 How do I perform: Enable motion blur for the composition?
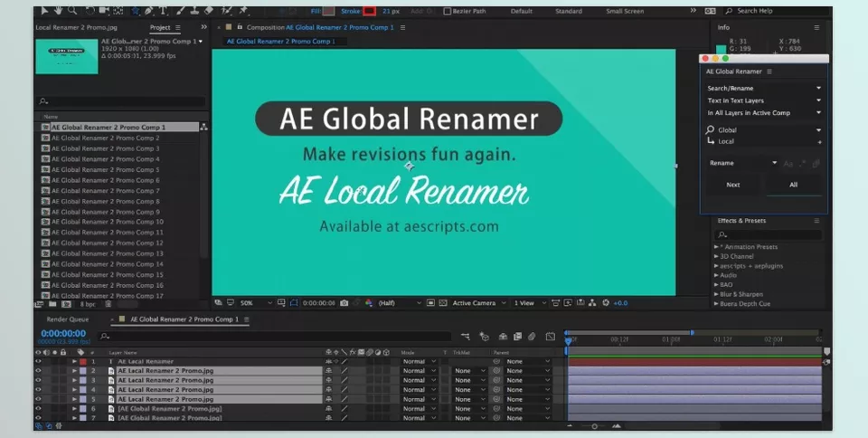532,336
